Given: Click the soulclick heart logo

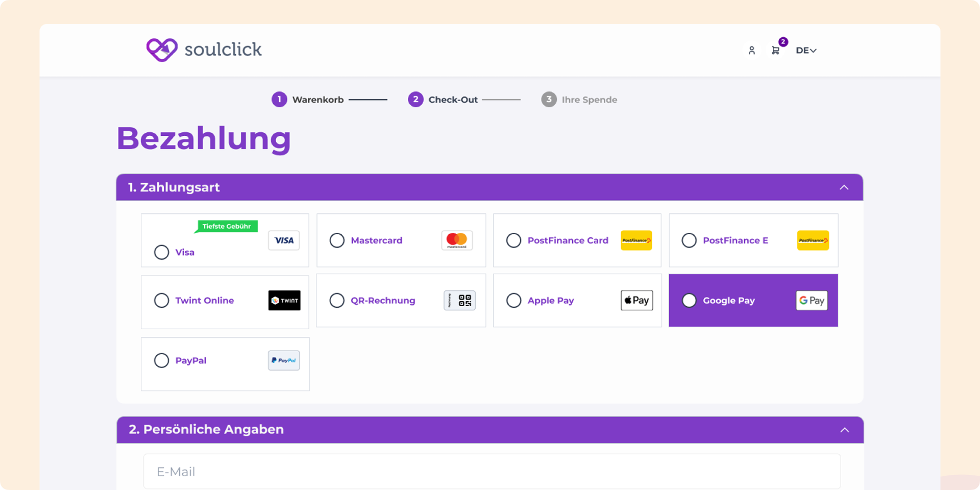Looking at the screenshot, I should 162,50.
